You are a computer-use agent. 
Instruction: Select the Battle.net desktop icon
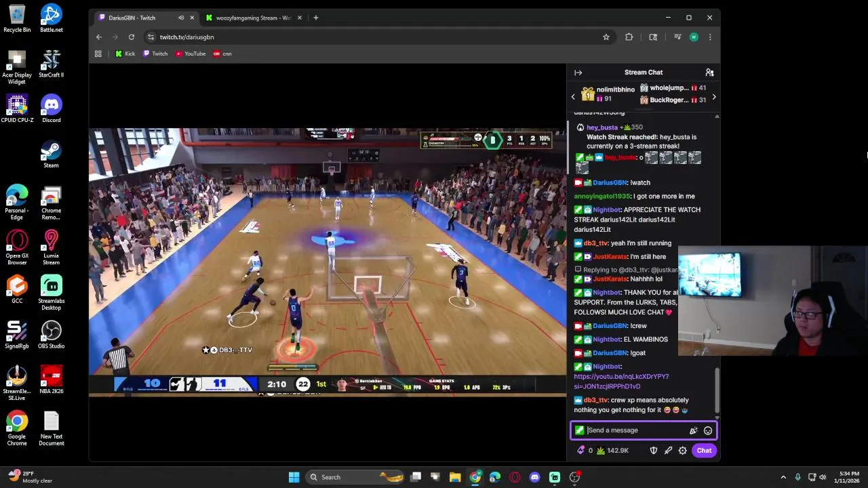coord(52,18)
